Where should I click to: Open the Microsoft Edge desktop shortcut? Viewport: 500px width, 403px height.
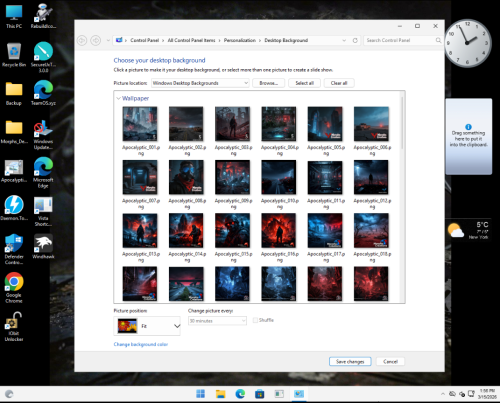(43, 173)
